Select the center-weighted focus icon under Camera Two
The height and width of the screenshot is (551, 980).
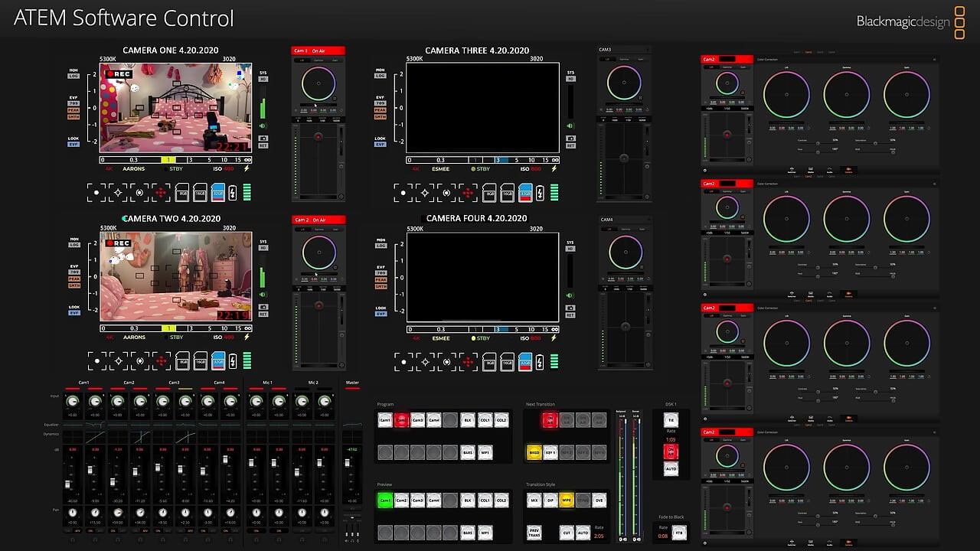[139, 360]
